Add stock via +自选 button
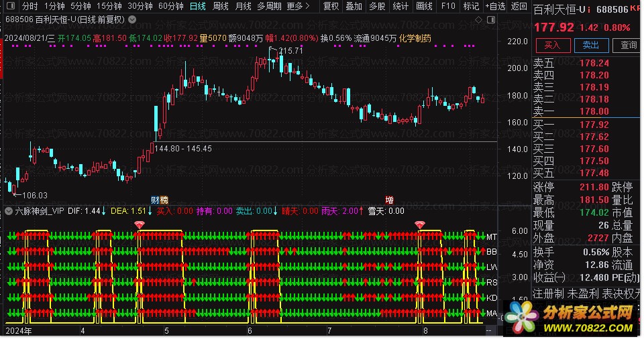644x339 pixels. (x=495, y=6)
